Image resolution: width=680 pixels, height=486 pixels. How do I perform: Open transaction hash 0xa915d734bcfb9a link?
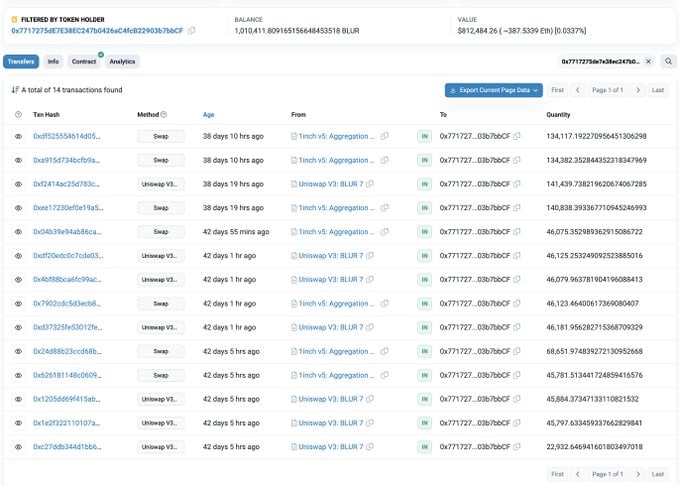(66, 160)
